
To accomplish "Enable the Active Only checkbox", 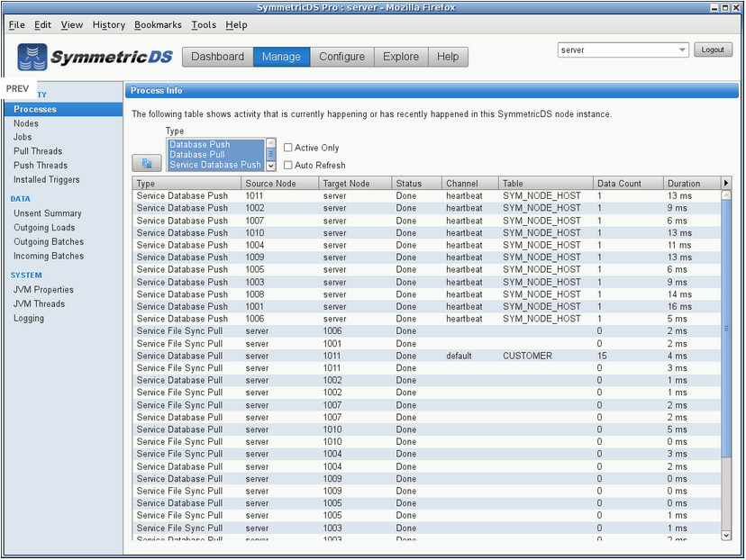I will tap(287, 148).
